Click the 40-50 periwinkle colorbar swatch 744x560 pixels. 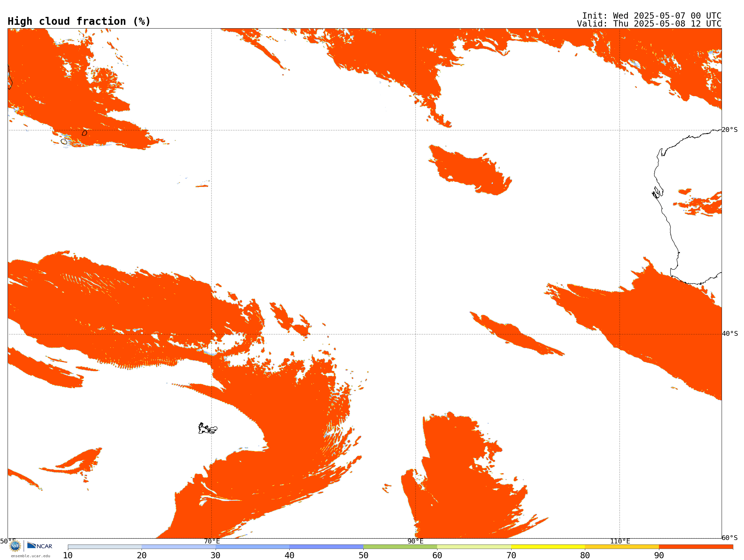pyautogui.click(x=326, y=547)
